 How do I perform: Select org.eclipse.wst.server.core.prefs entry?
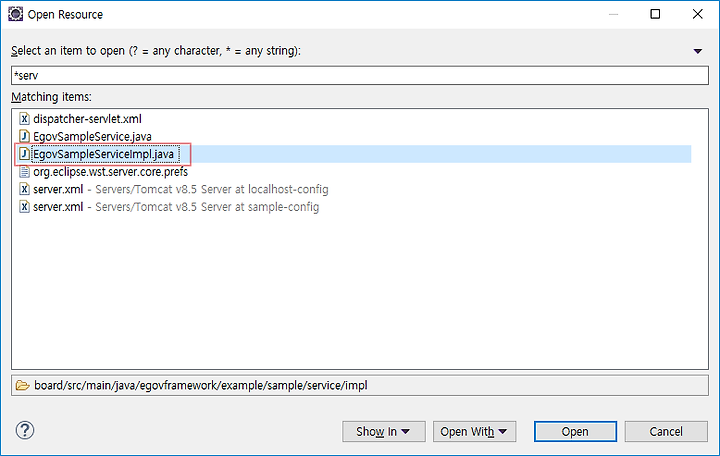click(x=111, y=172)
